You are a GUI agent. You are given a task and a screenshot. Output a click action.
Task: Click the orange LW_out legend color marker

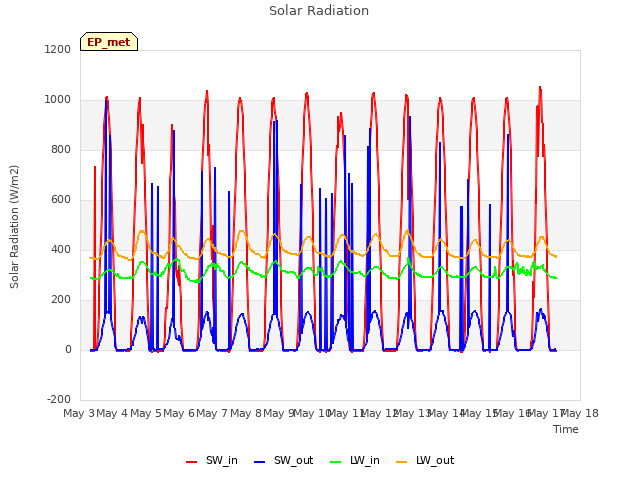point(402,462)
